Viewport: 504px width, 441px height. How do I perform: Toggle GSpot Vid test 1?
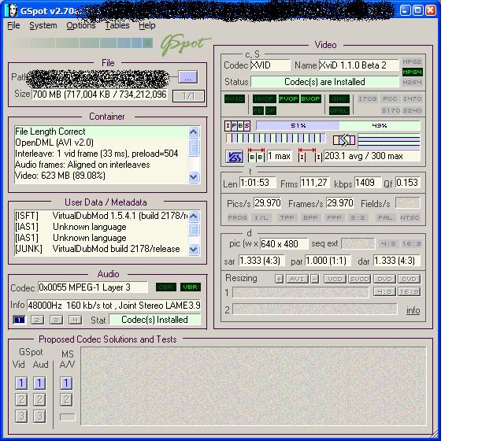(x=21, y=384)
